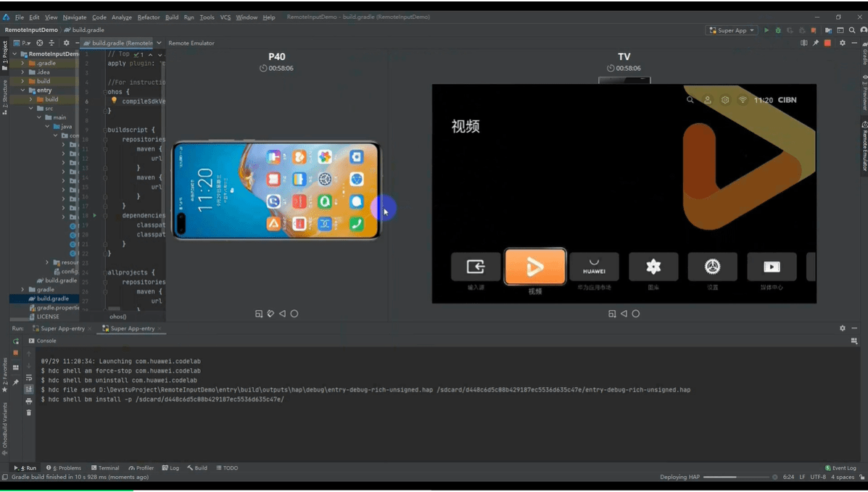Open the Super App run configuration dropdown
868x492 pixels.
pyautogui.click(x=732, y=30)
